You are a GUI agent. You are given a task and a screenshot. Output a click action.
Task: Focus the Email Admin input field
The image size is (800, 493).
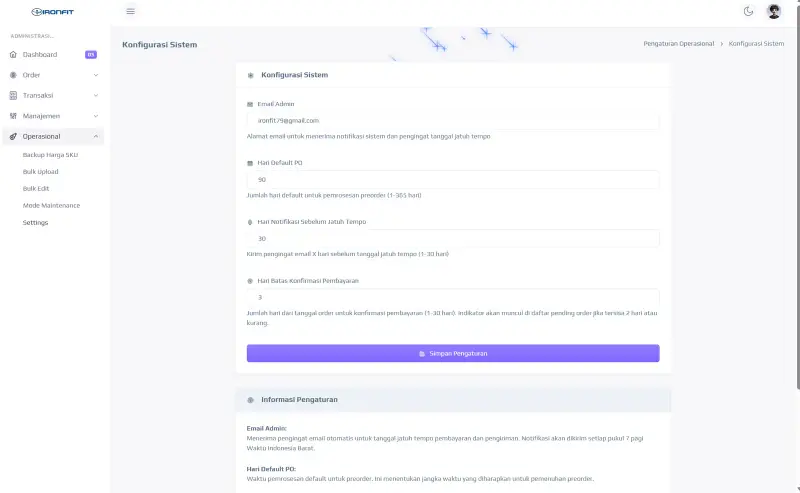pyautogui.click(x=453, y=121)
